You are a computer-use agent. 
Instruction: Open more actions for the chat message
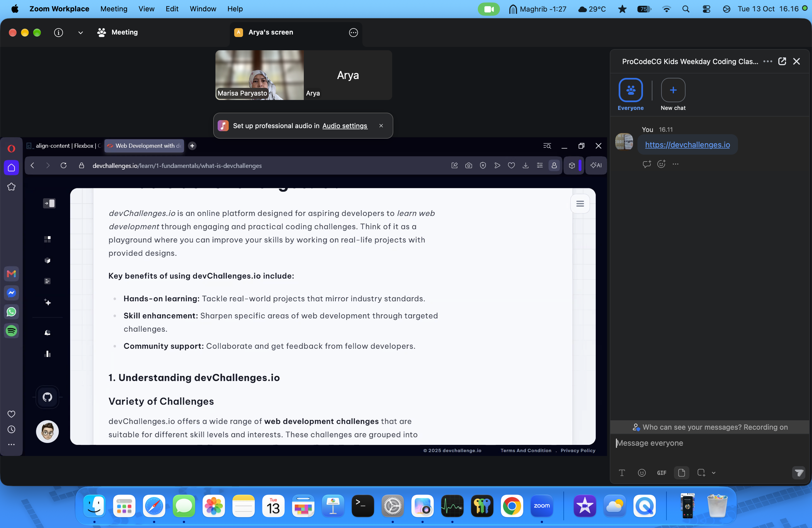676,164
